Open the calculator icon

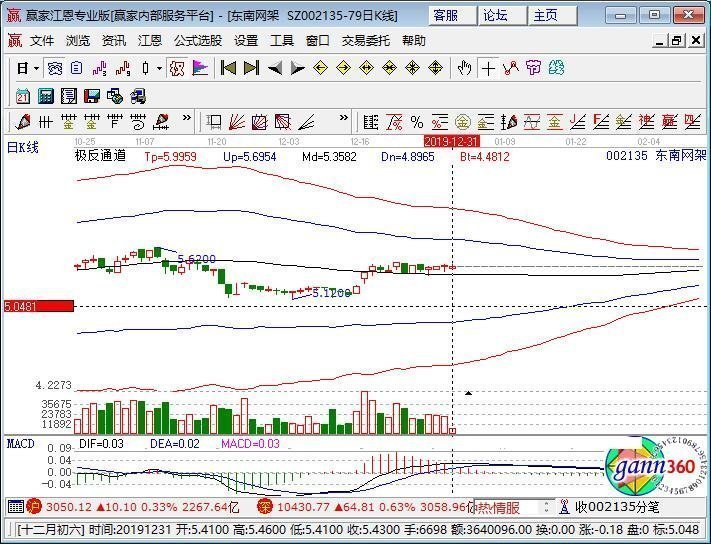pyautogui.click(x=45, y=96)
